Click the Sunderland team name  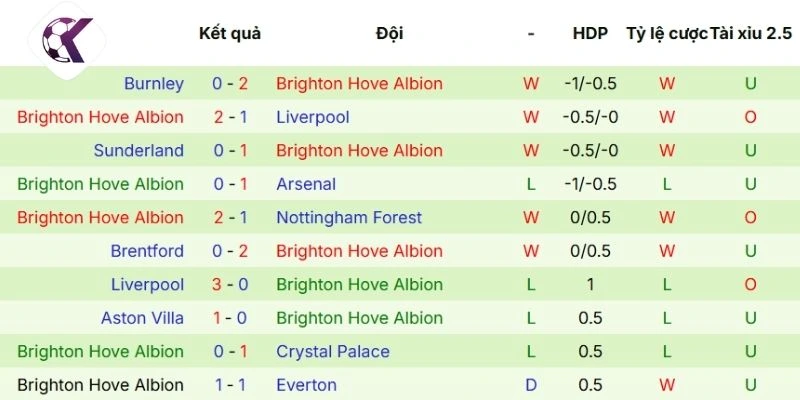pos(139,151)
